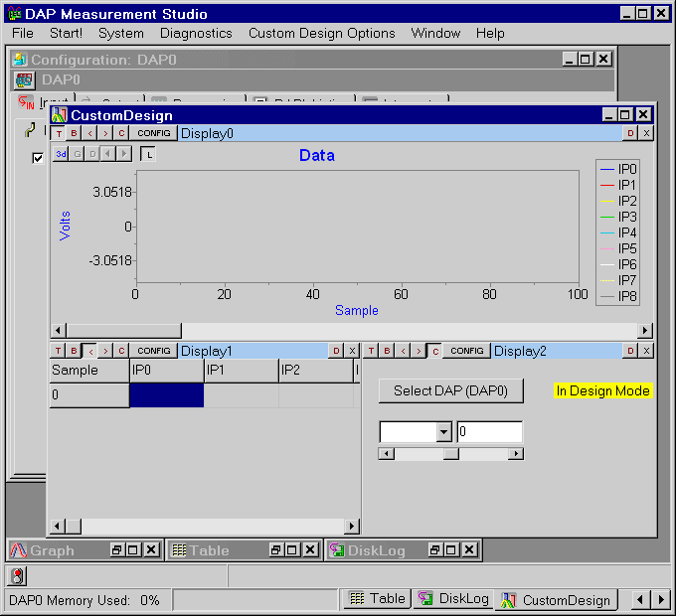Screen dimensions: 676x616
Task: Open the File menu
Action: [x=23, y=33]
